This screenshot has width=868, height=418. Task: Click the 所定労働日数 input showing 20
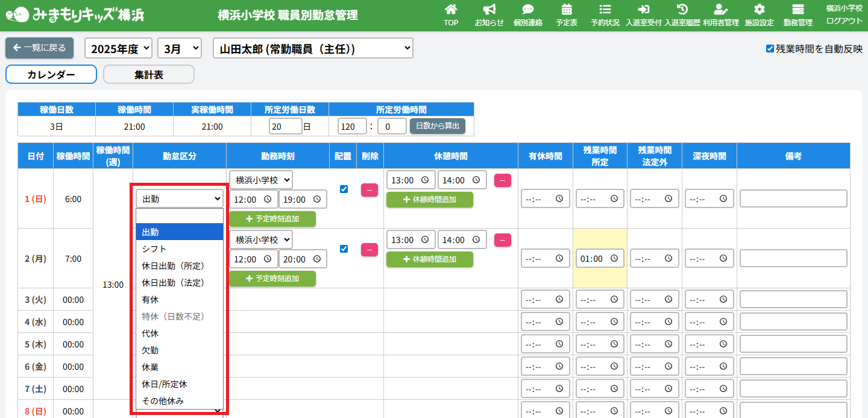pos(285,127)
